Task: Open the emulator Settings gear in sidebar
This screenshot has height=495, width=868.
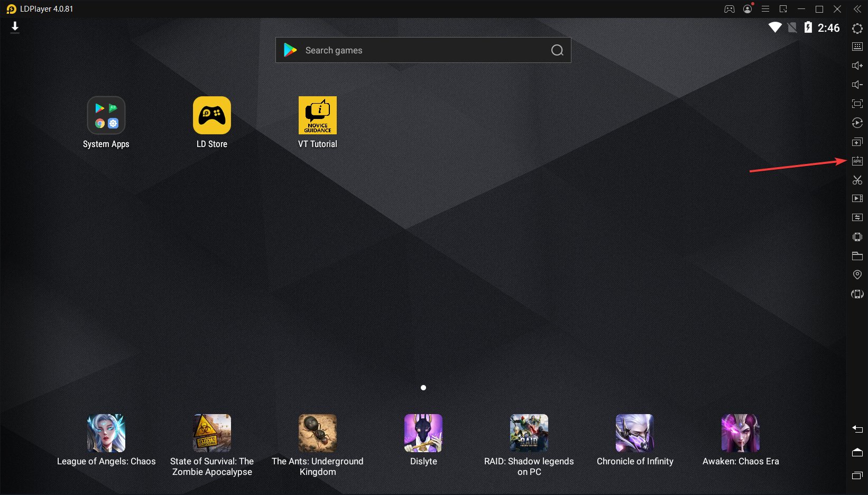Action: [857, 29]
